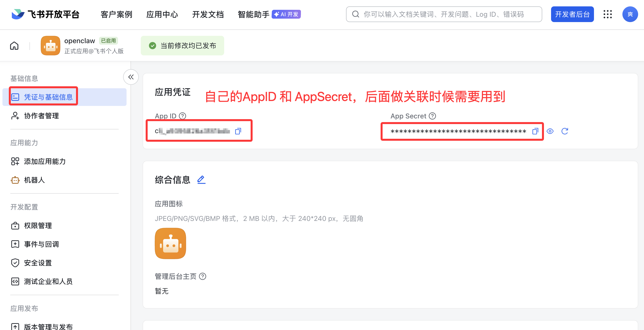Viewport: 644px width, 330px height.
Task: Open 管理后台主页 help tooltip
Action: [x=203, y=276]
